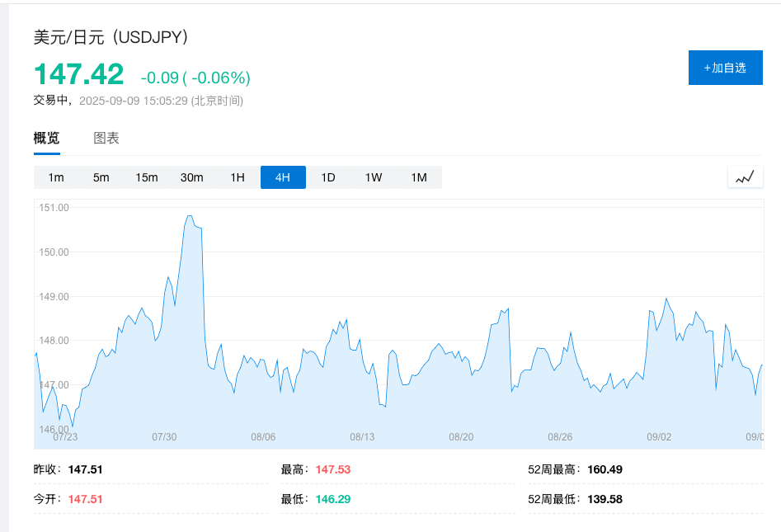This screenshot has width=781, height=532.
Task: Open the 概览 tab
Action: click(x=46, y=138)
